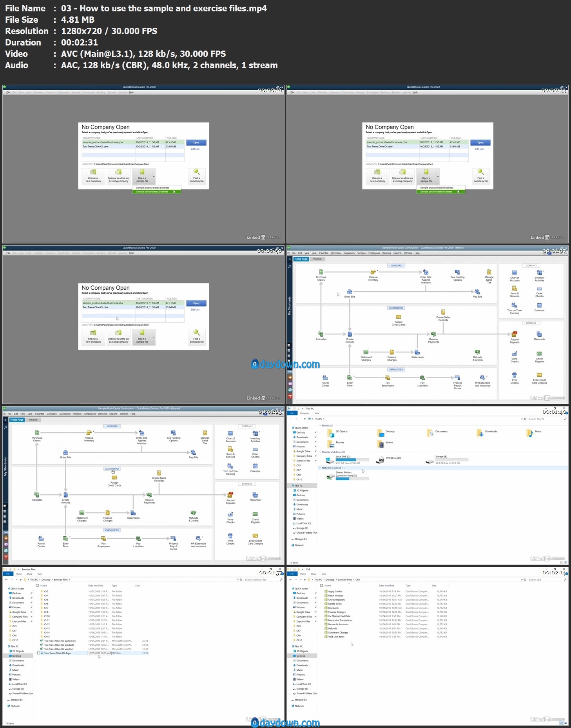Click Statements icon in the 00:01:23 frame
Image resolution: width=571 pixels, height=728 pixels.
[133, 513]
